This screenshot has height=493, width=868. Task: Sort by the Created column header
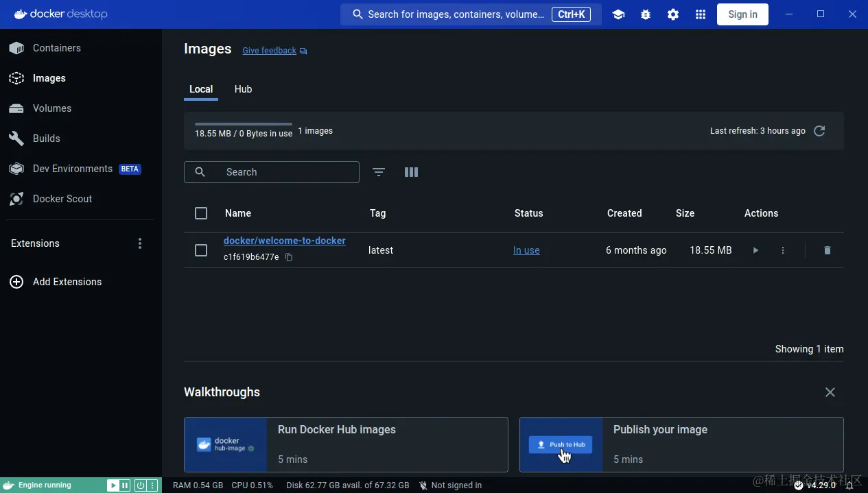tap(624, 213)
